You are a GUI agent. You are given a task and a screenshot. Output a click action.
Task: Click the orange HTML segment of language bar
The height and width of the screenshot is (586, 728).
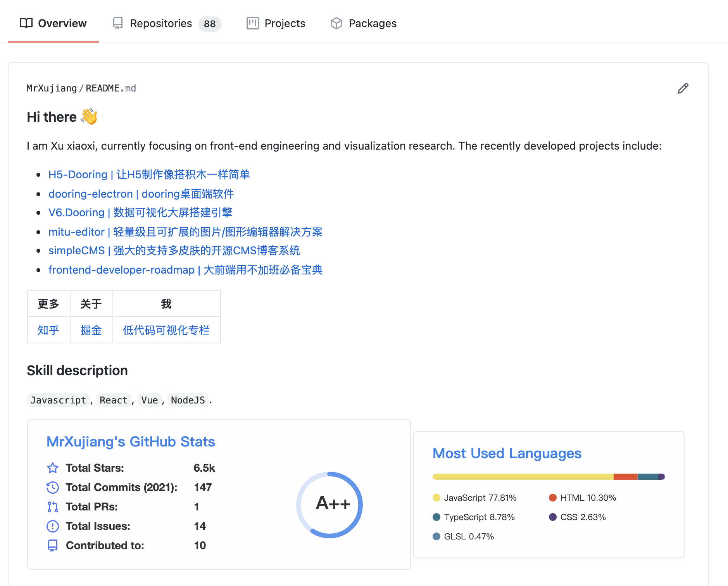point(626,477)
